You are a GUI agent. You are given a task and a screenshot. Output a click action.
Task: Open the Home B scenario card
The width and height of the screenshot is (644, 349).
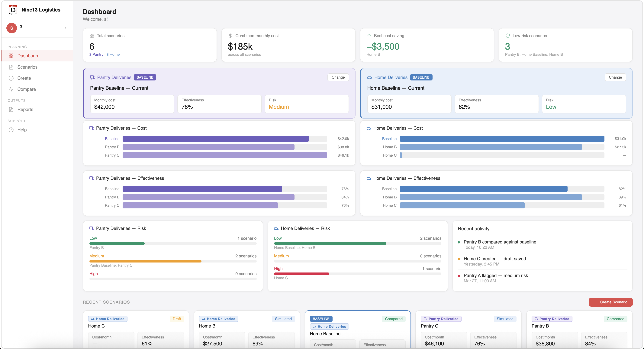(247, 329)
